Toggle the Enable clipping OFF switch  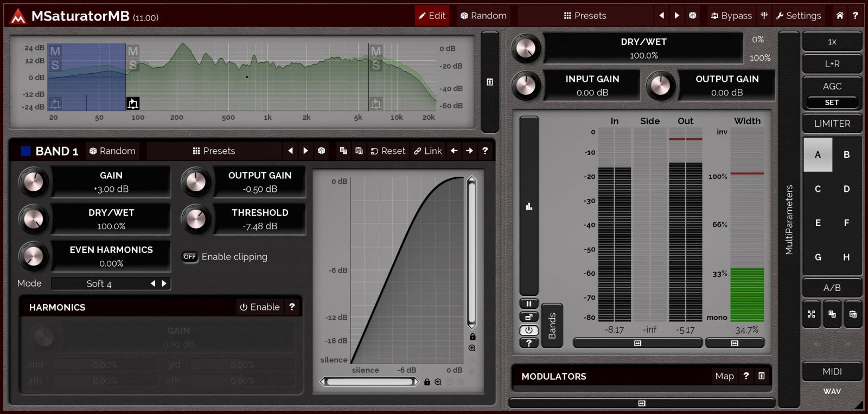[x=189, y=257]
